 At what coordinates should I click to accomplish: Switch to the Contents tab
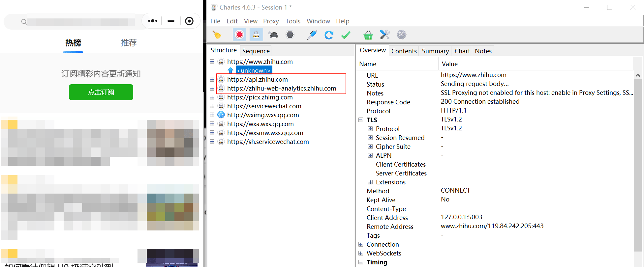tap(404, 51)
